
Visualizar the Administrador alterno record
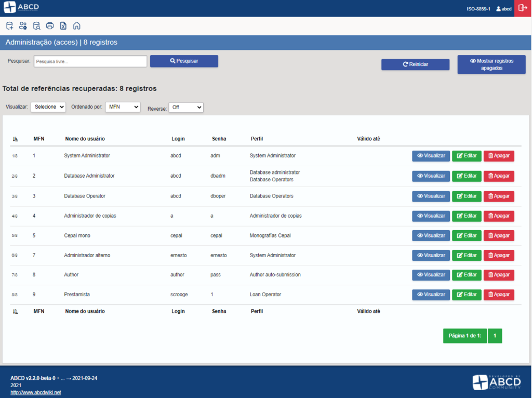431,255
